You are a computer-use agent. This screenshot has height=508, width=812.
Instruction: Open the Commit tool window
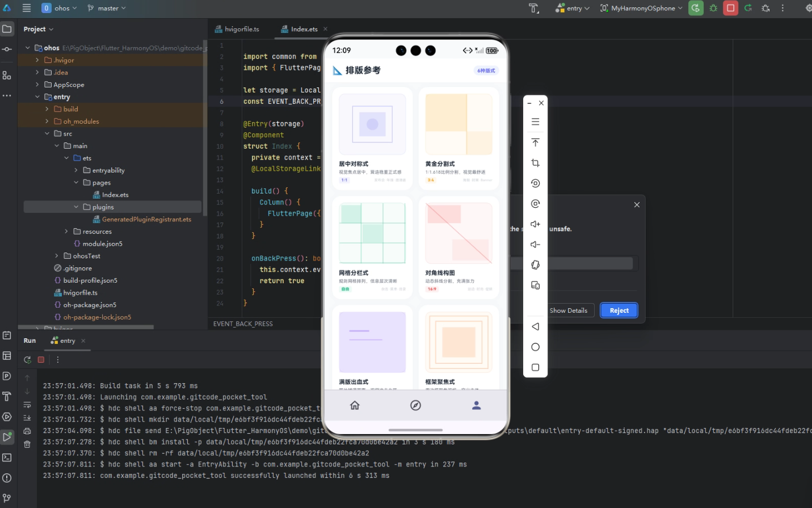[7, 49]
